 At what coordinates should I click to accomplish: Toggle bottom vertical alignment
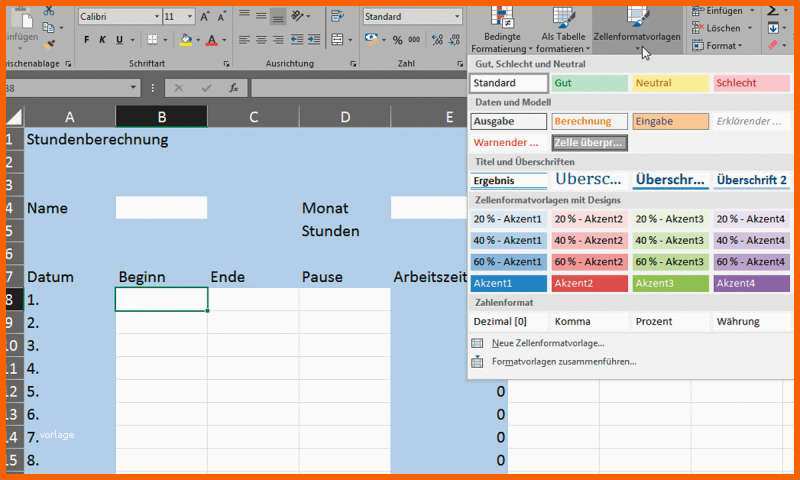[x=278, y=17]
